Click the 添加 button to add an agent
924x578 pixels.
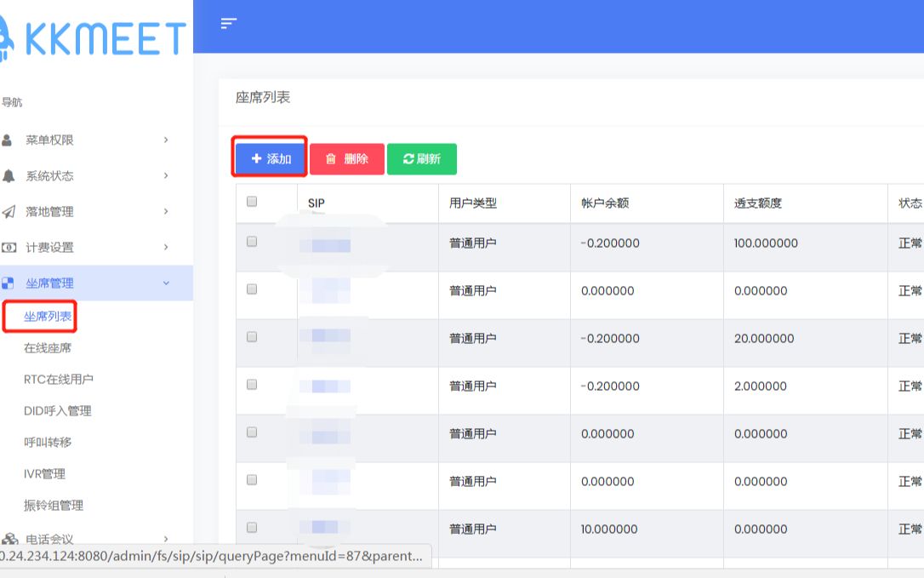pyautogui.click(x=268, y=157)
